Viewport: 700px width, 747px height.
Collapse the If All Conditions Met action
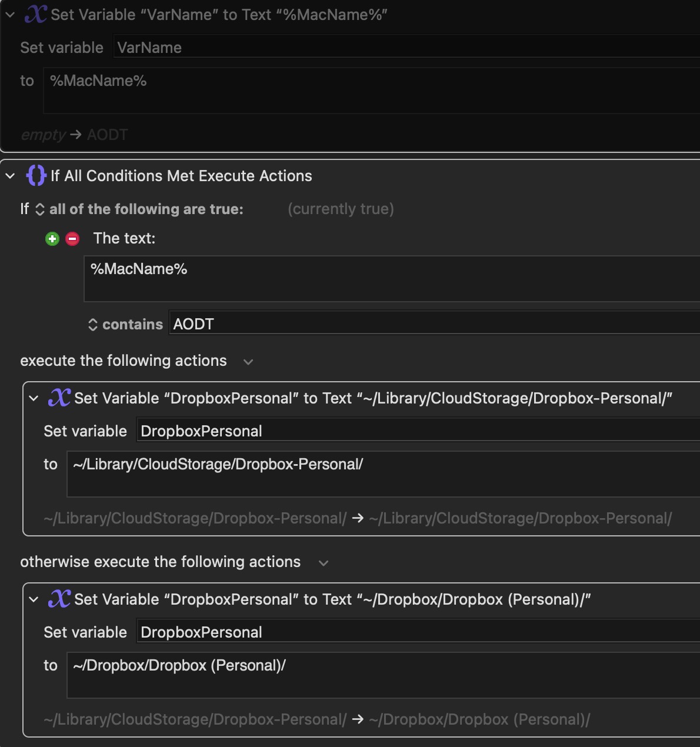10,176
